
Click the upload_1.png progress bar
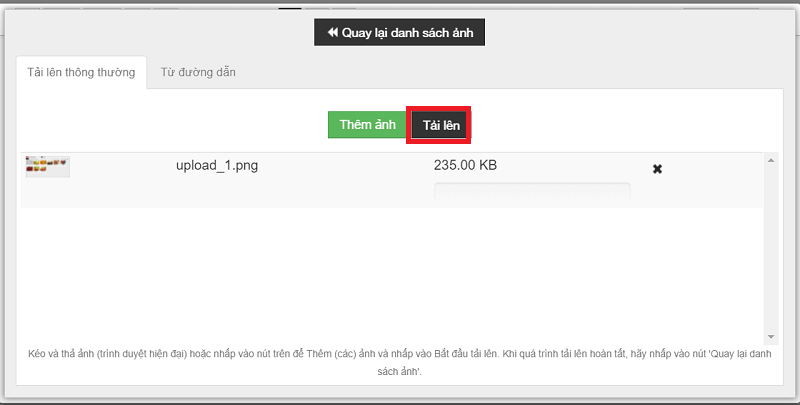tap(533, 192)
